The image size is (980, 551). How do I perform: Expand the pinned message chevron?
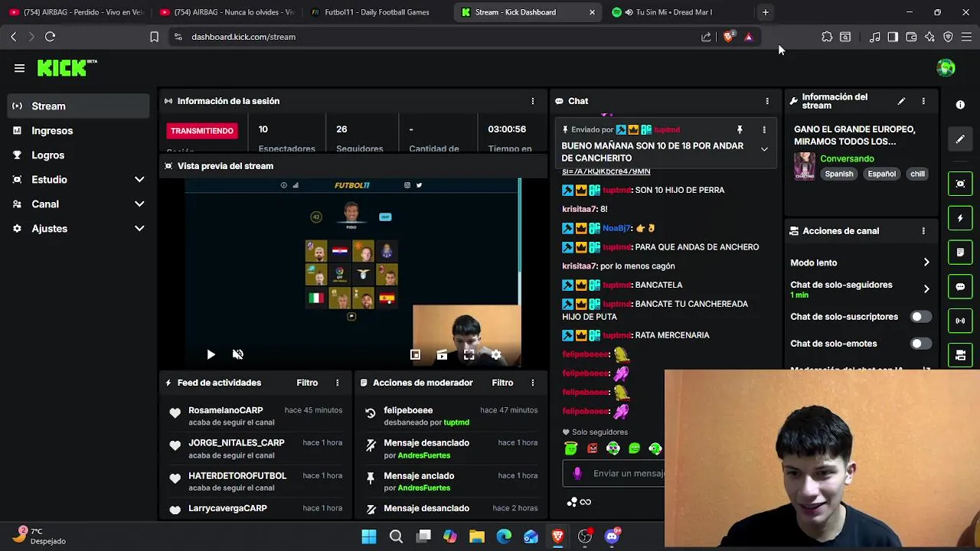[x=764, y=149]
